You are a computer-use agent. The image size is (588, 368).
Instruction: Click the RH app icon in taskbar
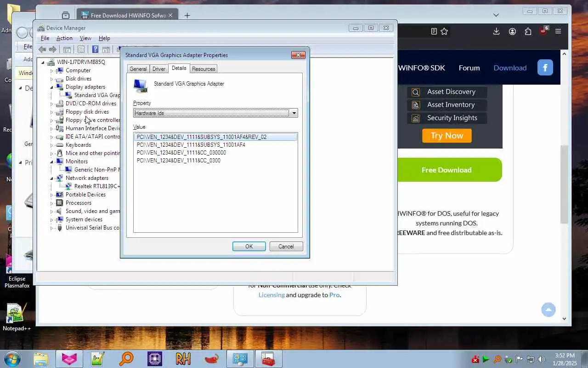click(x=183, y=359)
